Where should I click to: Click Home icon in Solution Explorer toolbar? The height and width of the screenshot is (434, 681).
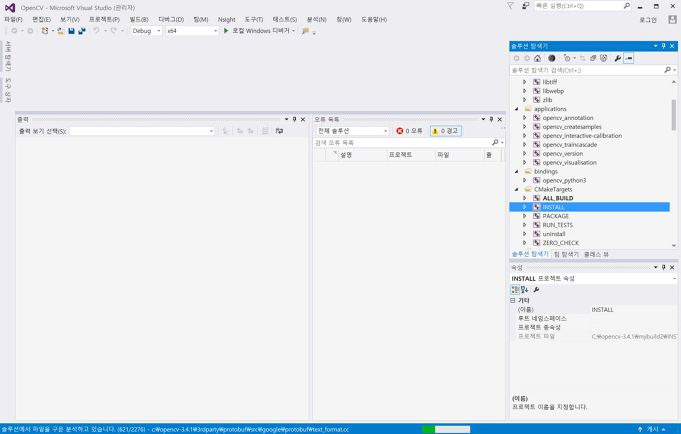pyautogui.click(x=537, y=58)
